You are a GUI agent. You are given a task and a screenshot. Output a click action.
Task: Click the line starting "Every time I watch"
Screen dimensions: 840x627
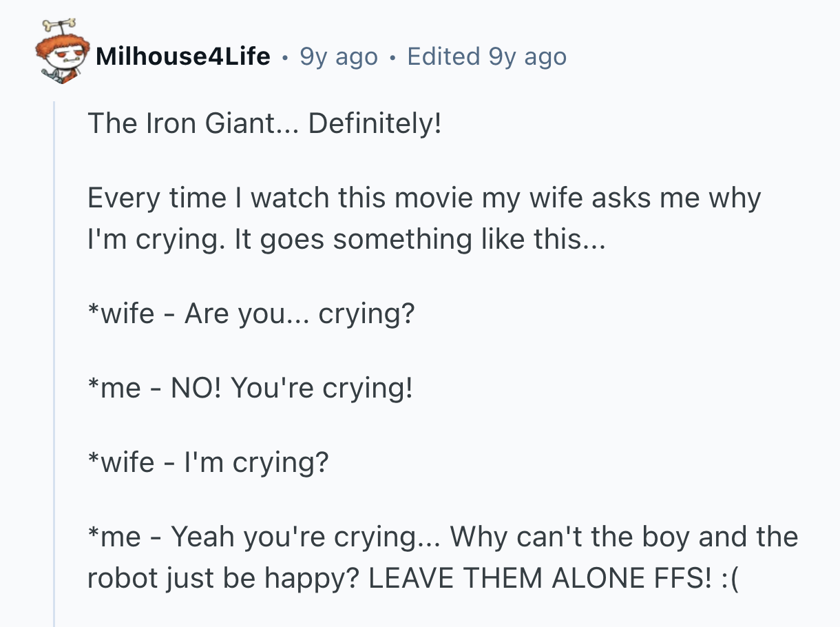click(423, 198)
